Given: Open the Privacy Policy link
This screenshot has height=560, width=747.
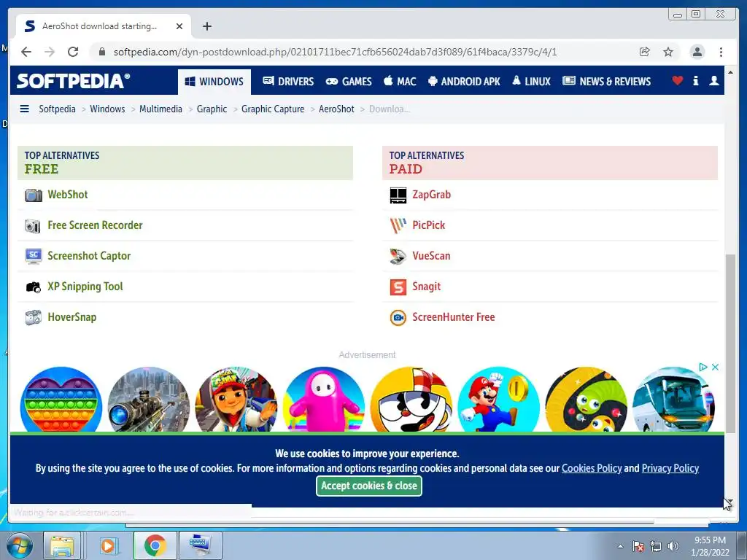Looking at the screenshot, I should (670, 468).
